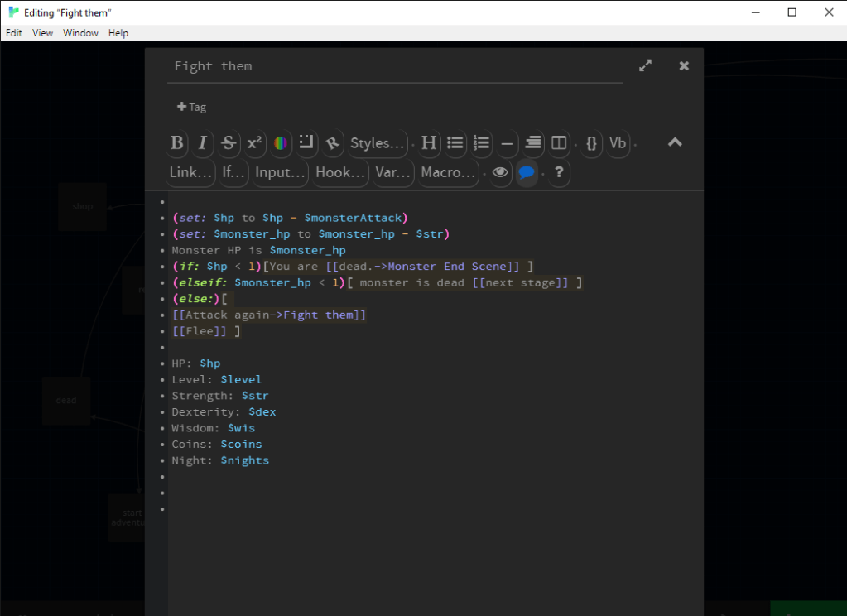The width and height of the screenshot is (847, 616).
Task: Insert a heading with H button
Action: (429, 143)
